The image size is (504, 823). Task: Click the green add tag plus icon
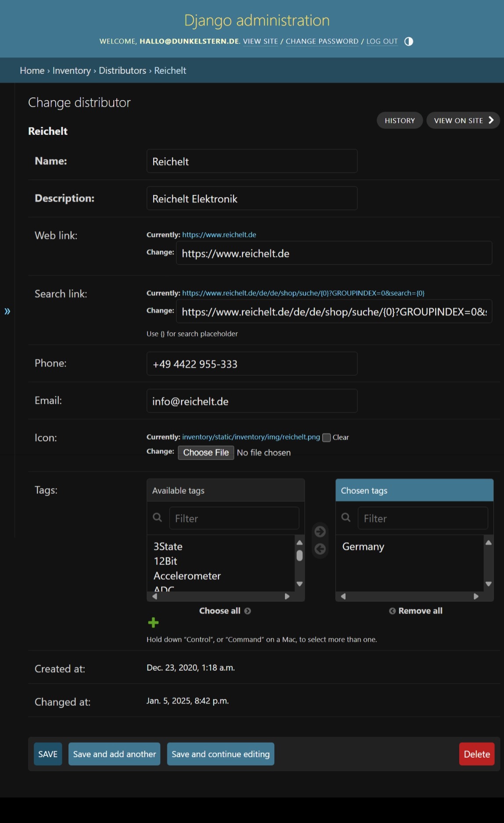[x=153, y=622]
